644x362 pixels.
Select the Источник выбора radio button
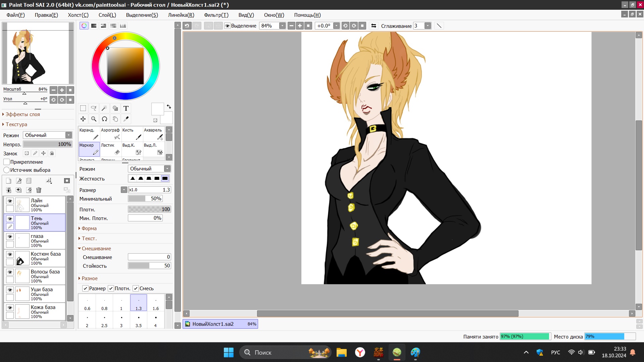7,170
